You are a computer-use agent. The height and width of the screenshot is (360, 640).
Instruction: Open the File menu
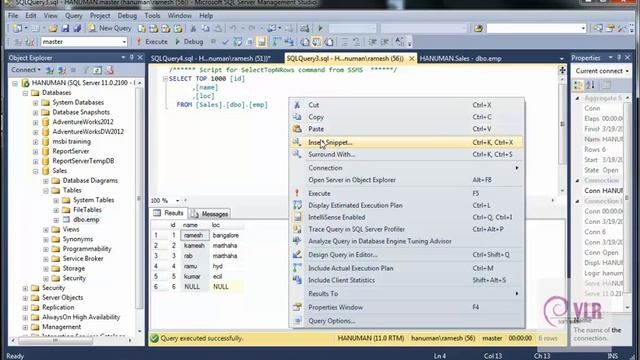[x=13, y=16]
